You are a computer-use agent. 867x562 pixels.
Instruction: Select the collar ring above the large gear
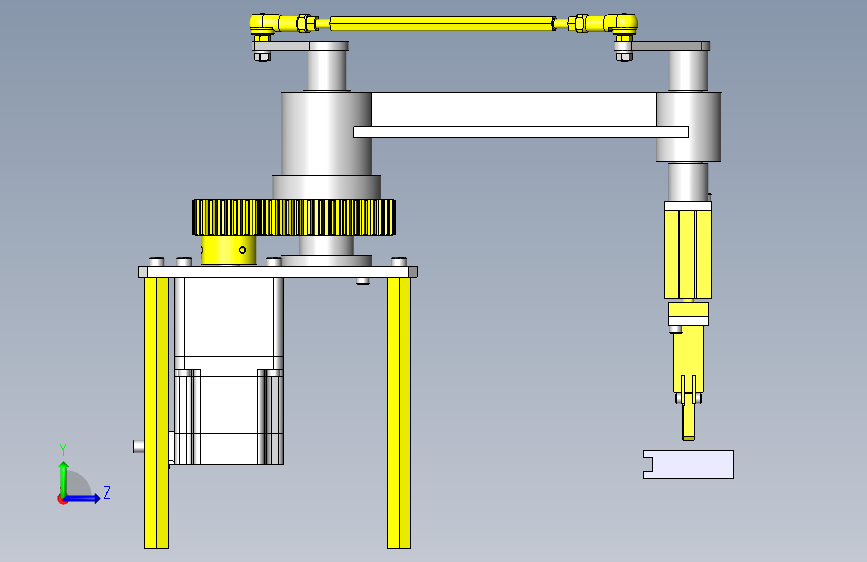tap(326, 188)
